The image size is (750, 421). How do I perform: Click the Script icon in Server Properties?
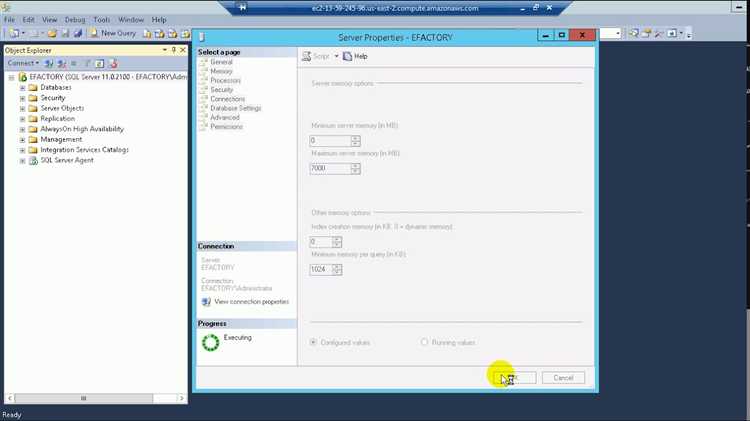pos(307,56)
